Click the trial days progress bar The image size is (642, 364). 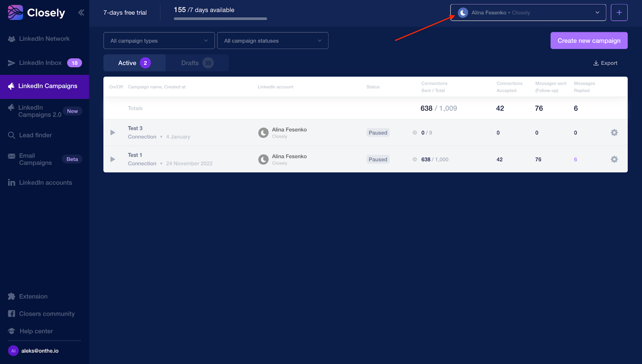click(x=220, y=18)
